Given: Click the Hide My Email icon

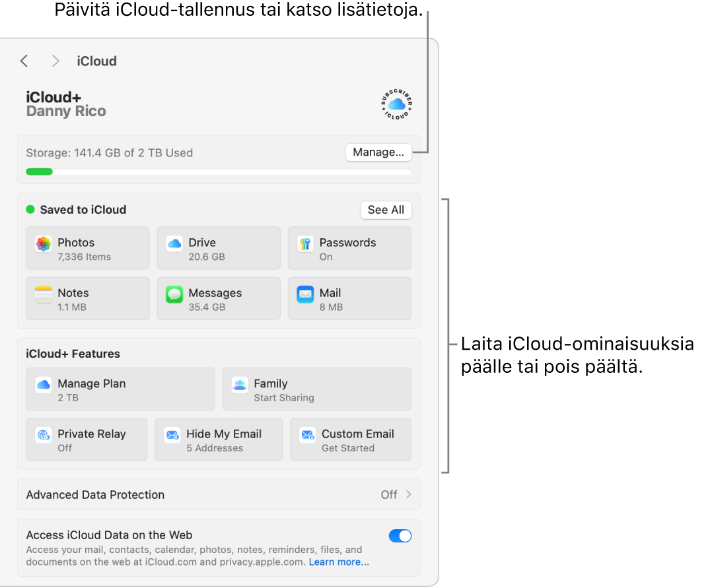Looking at the screenshot, I should pos(172,436).
